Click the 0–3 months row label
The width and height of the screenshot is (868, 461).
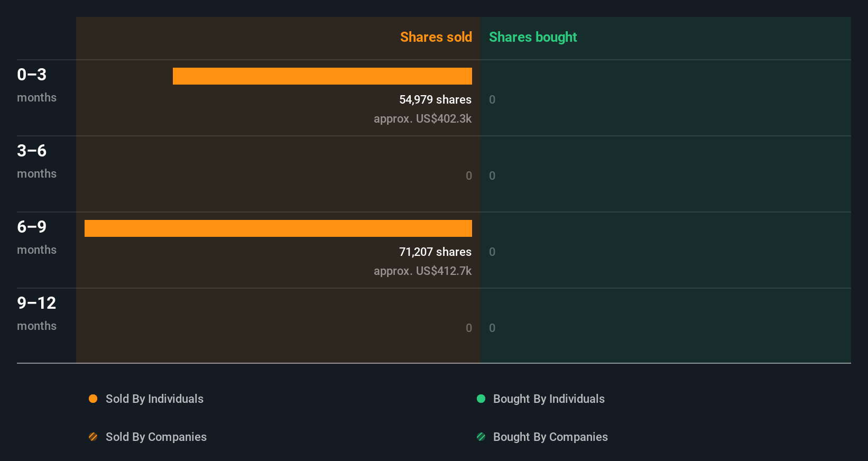click(36, 85)
